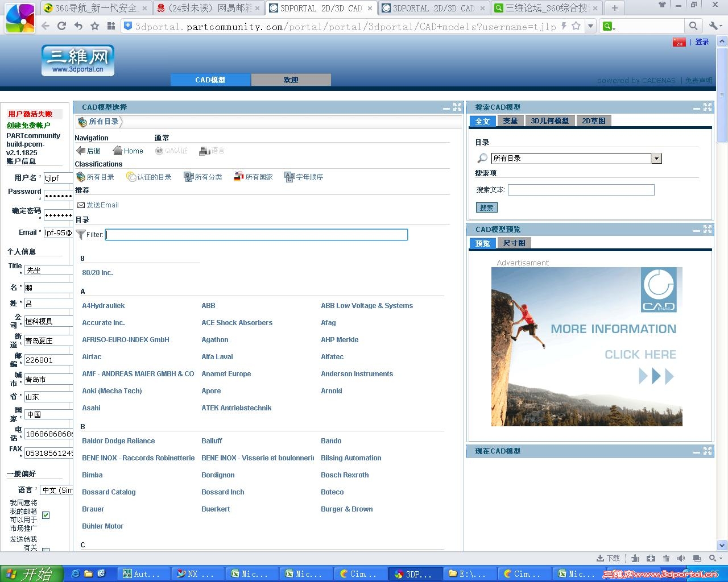Open the NX taskbar window button
The height and width of the screenshot is (582, 728).
198,574
